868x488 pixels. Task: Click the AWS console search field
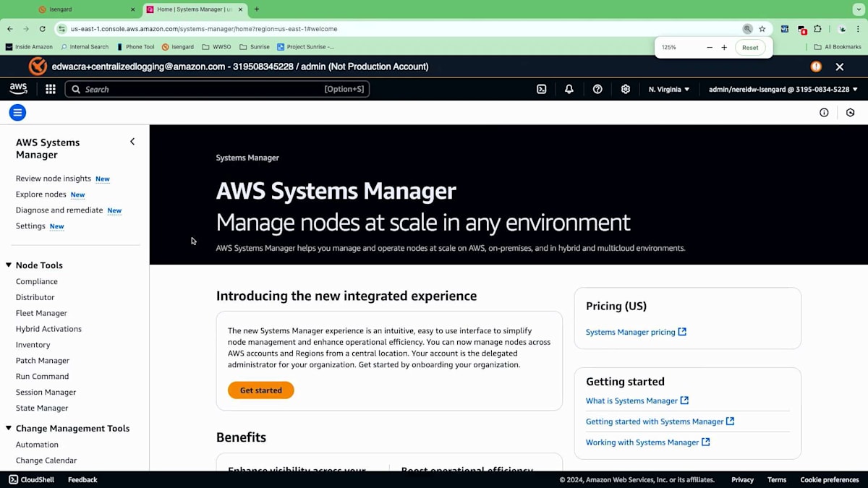(217, 89)
